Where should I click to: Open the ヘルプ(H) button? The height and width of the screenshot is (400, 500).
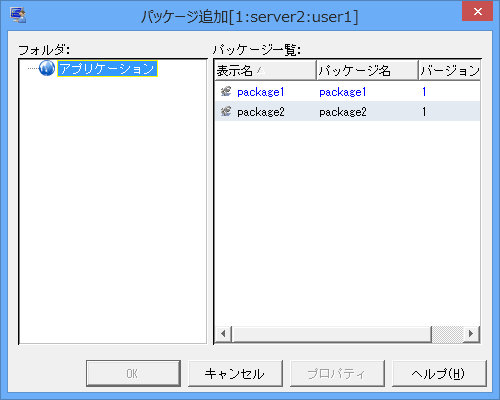pos(439,373)
